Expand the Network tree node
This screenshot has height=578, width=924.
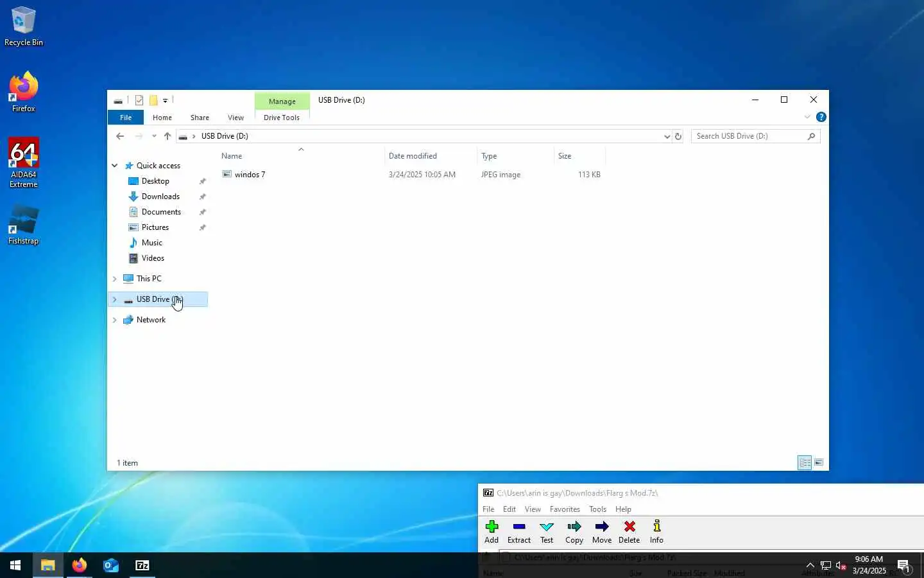pyautogui.click(x=115, y=320)
